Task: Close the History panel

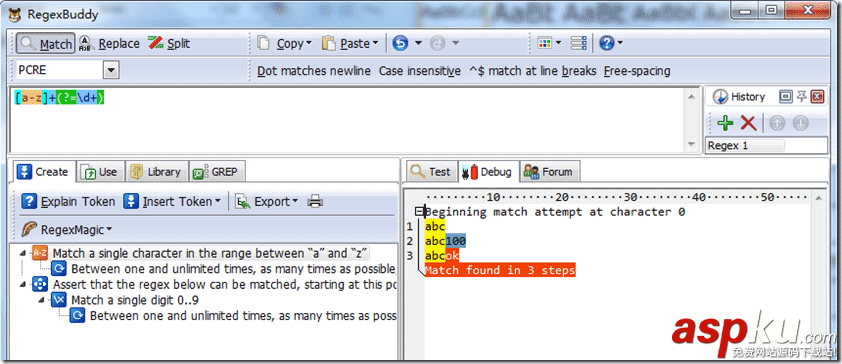Action: click(x=817, y=97)
